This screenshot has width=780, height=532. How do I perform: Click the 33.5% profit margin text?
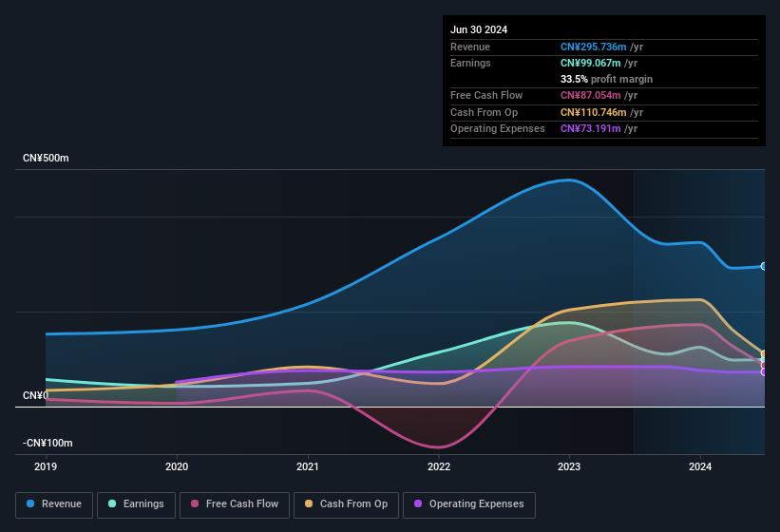pyautogui.click(x=606, y=79)
